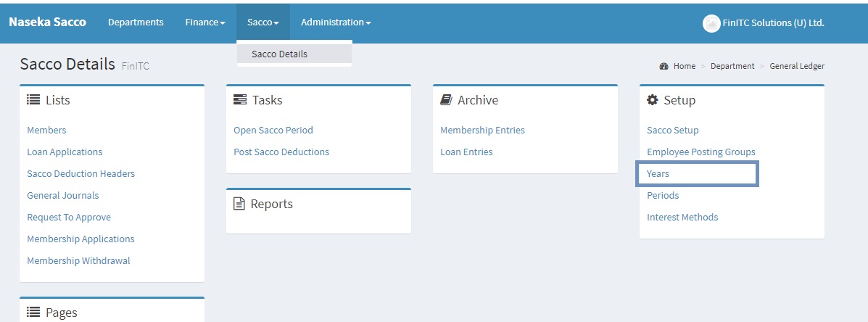The height and width of the screenshot is (322, 868).
Task: Go to Membership Entries archive
Action: tap(482, 131)
